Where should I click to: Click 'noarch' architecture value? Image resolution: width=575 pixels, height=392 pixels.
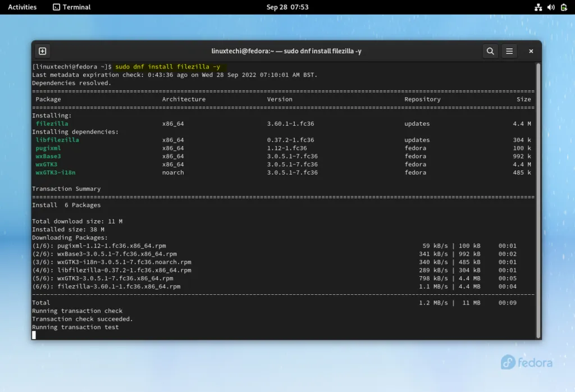(173, 172)
